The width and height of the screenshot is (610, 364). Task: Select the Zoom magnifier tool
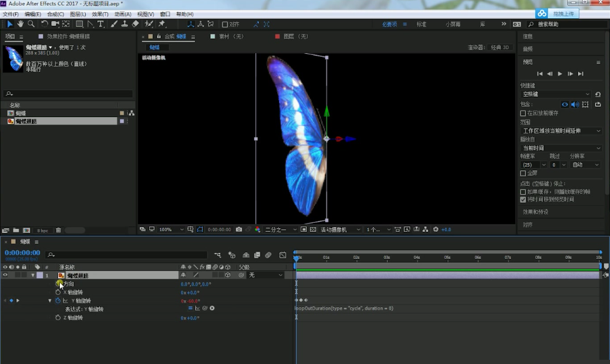point(31,24)
